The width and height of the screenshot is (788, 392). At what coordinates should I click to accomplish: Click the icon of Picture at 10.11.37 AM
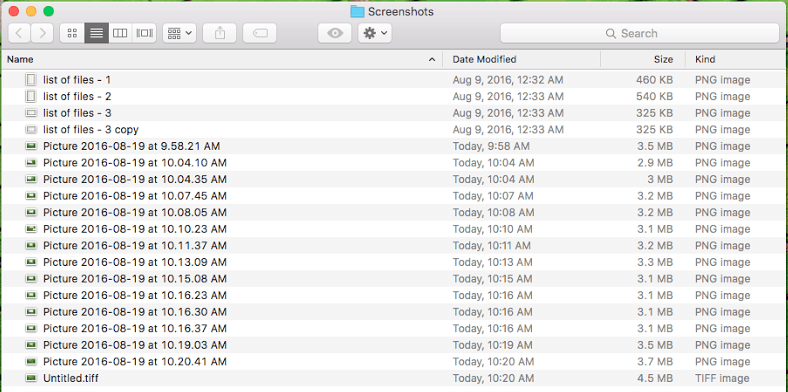point(31,245)
